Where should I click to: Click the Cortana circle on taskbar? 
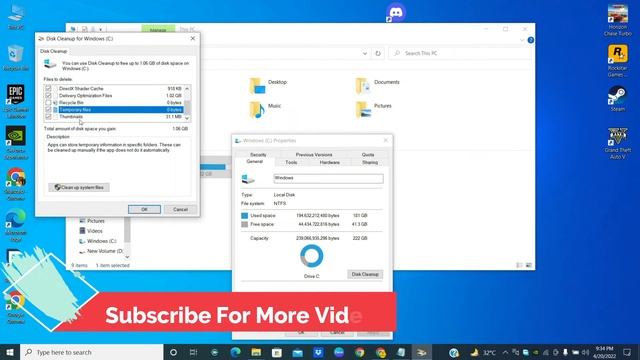point(173,352)
